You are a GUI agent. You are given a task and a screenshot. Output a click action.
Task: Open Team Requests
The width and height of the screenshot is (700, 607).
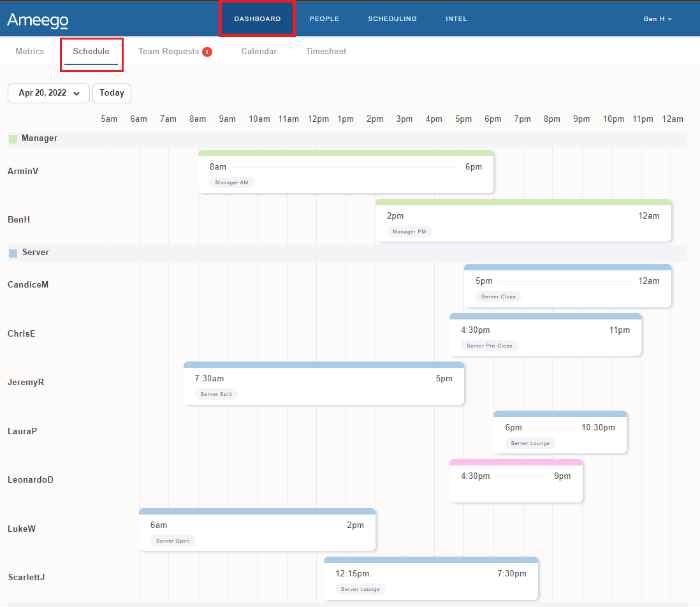tap(170, 51)
